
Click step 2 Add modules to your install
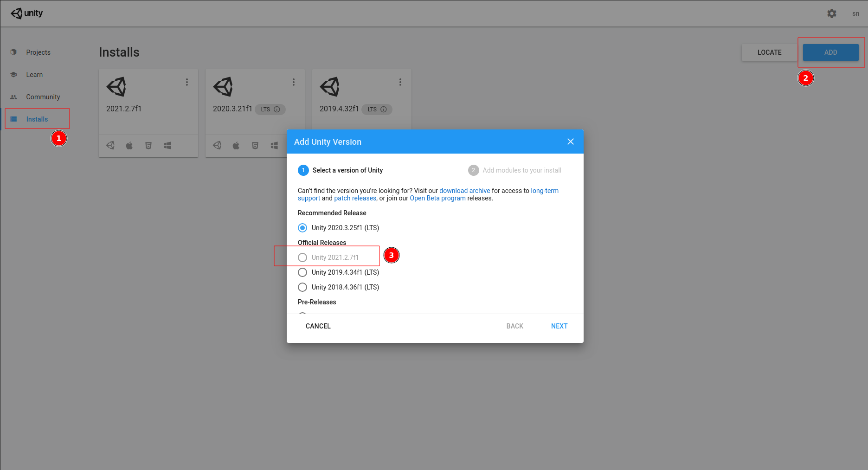514,170
